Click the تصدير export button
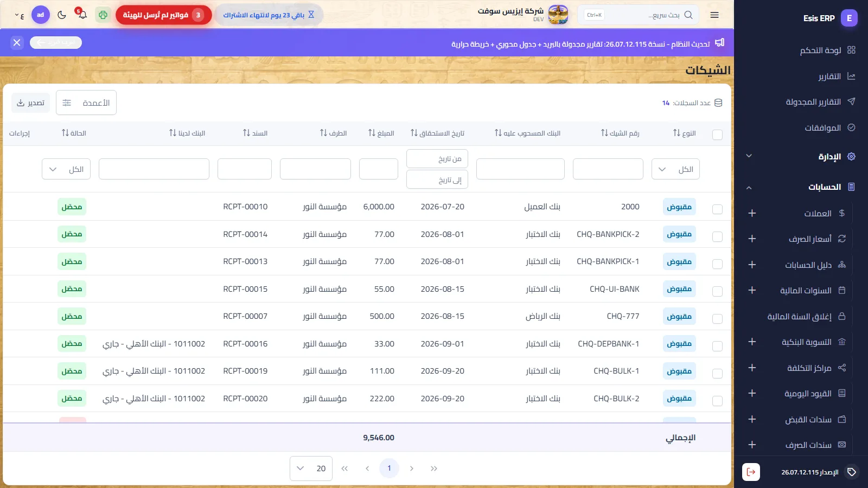The width and height of the screenshot is (868, 488). (30, 102)
